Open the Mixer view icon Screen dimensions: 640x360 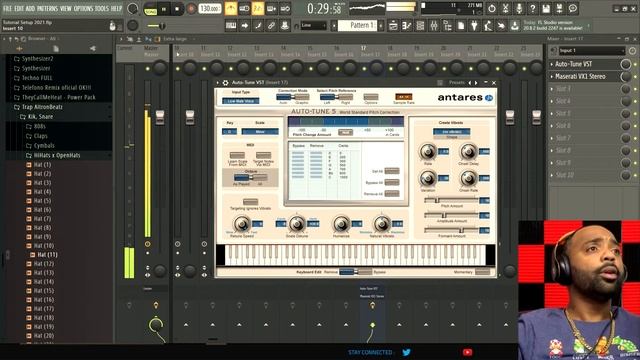click(x=433, y=26)
